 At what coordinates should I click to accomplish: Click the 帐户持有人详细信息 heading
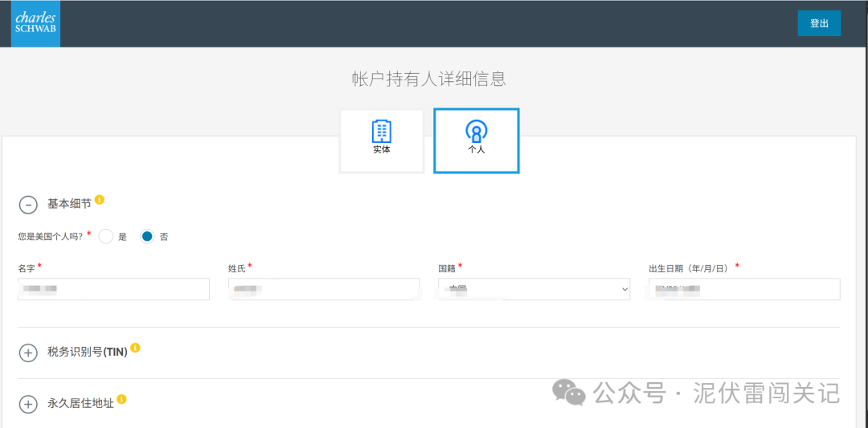point(429,79)
